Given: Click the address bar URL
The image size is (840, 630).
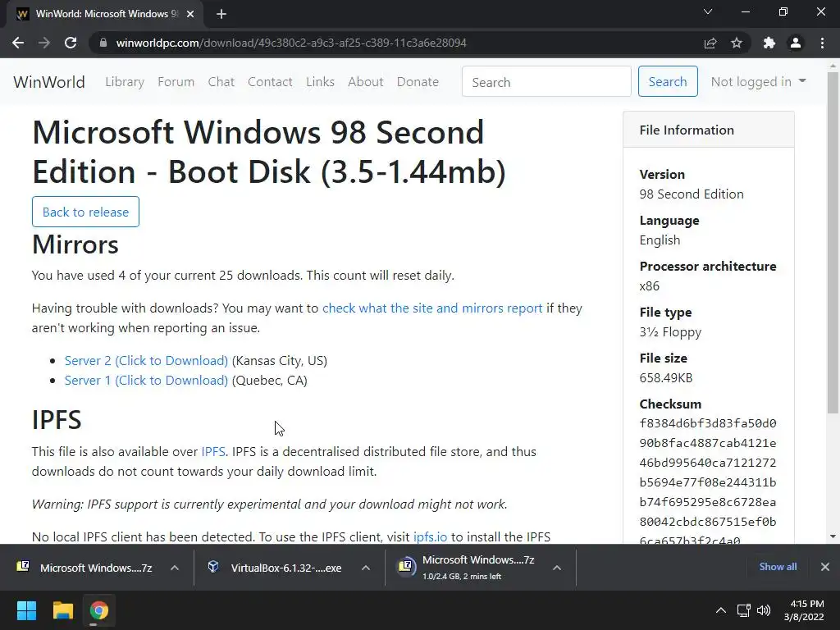Looking at the screenshot, I should [291, 43].
